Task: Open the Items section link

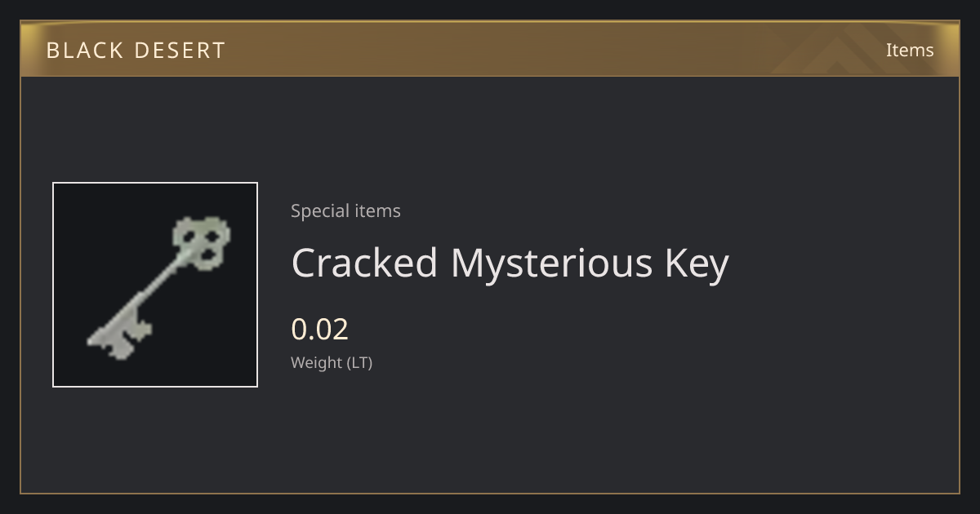Action: click(910, 50)
